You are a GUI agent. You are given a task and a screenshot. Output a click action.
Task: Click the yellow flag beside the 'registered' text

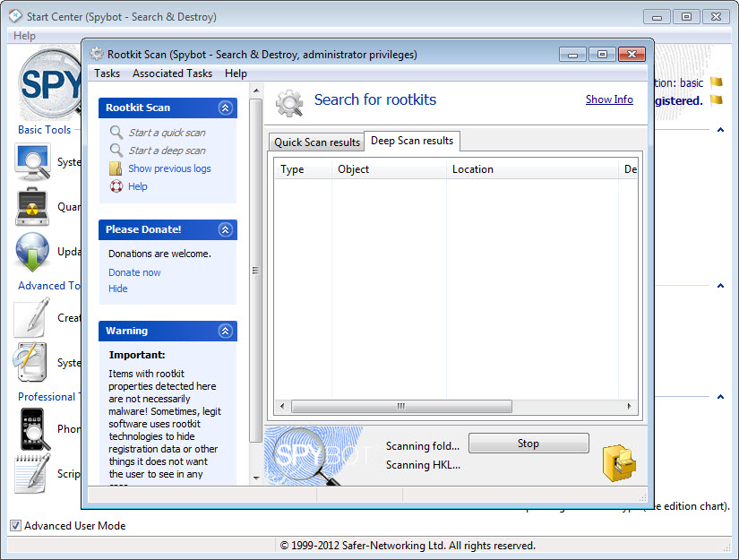tap(717, 99)
